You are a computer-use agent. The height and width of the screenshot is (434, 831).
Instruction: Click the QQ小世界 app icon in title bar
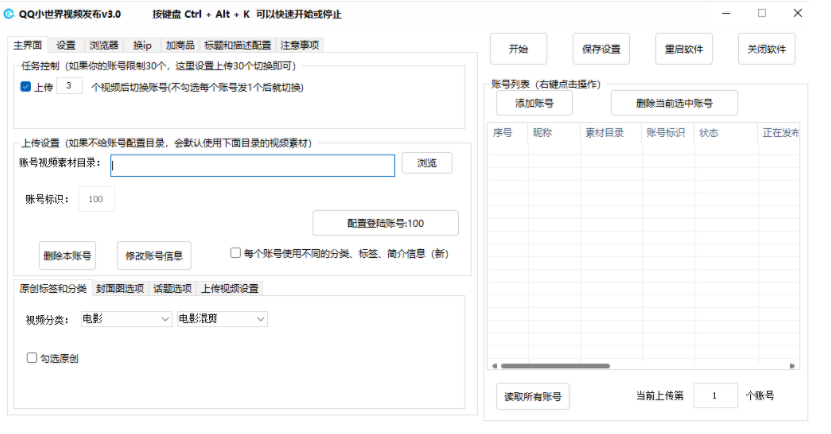pos(10,13)
